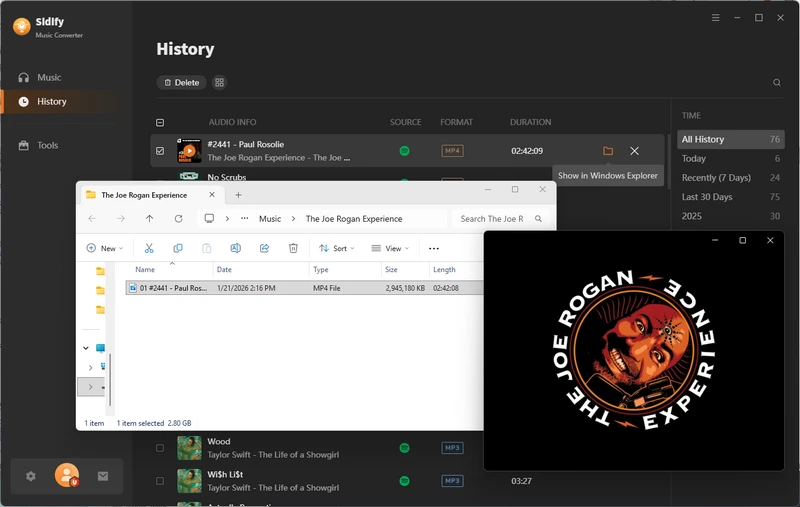Viewport: 800px width, 507px height.
Task: Open the mail feedback icon
Action: (x=103, y=476)
